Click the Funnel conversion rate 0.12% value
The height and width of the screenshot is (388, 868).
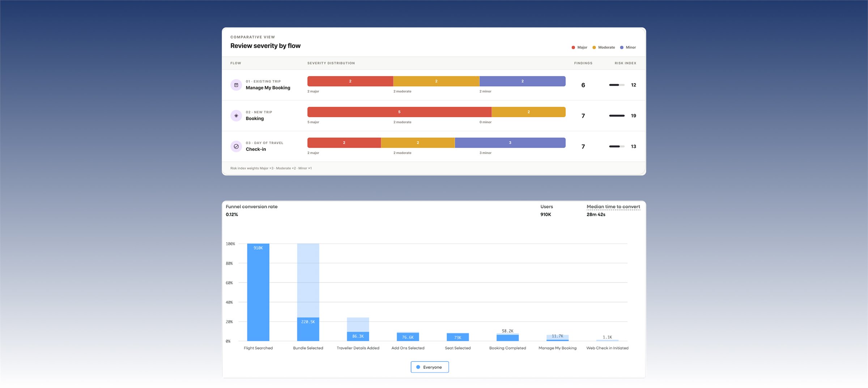[x=232, y=215]
